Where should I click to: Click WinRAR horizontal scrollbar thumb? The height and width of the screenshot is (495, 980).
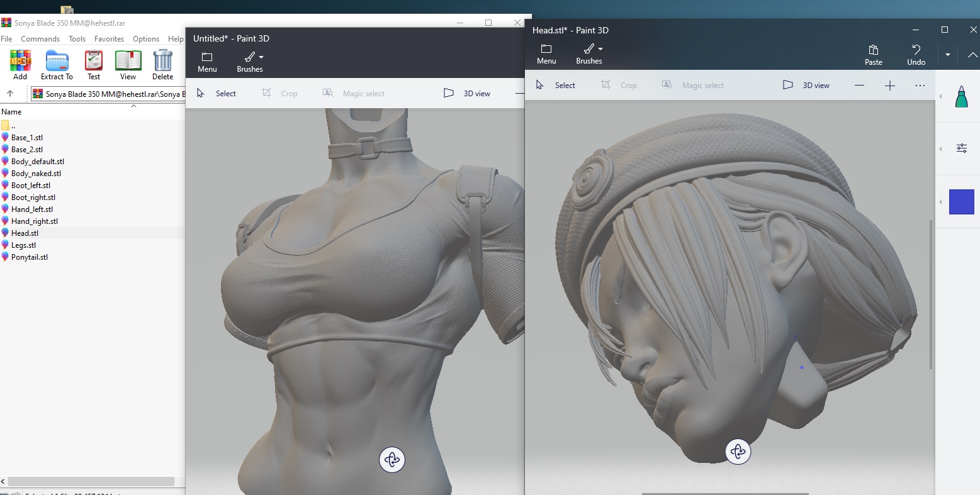(91, 481)
